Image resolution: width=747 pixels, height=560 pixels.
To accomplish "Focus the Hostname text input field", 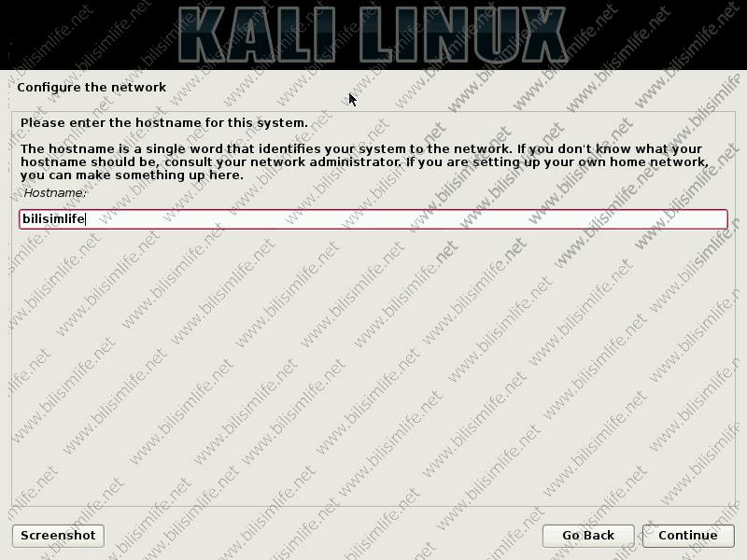I will click(x=373, y=219).
